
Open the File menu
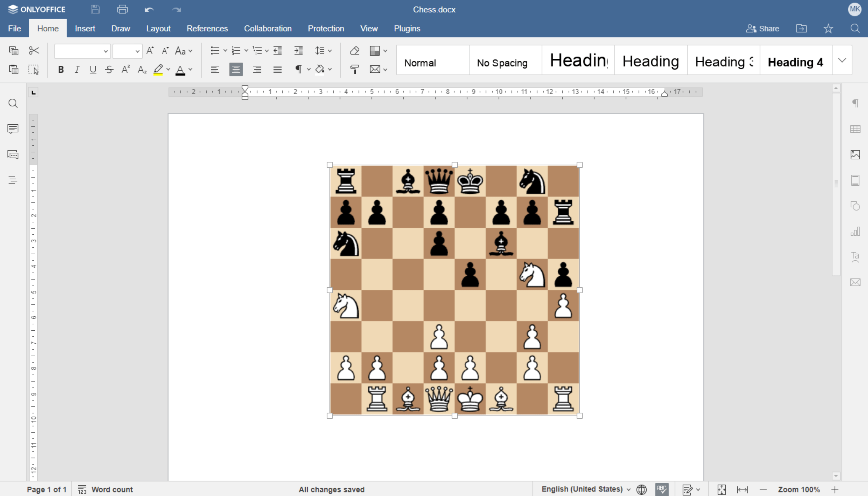click(14, 28)
